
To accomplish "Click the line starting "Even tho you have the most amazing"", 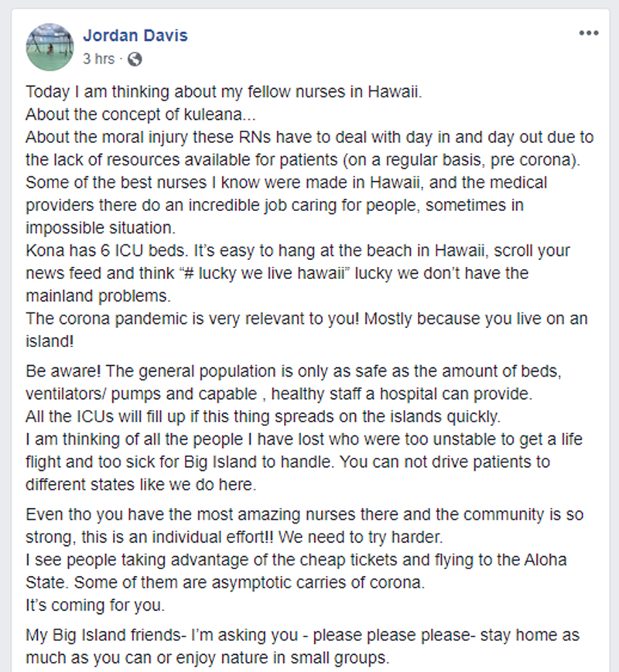I will pos(305,514).
